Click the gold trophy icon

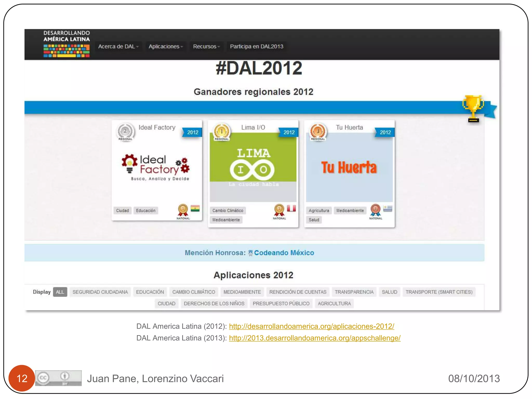[473, 109]
